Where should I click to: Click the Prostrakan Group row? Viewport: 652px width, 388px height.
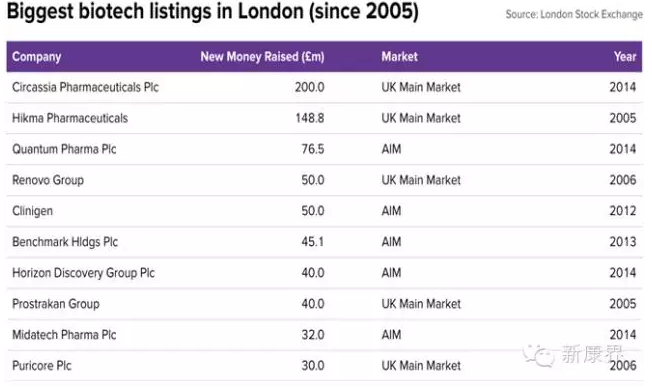point(324,304)
